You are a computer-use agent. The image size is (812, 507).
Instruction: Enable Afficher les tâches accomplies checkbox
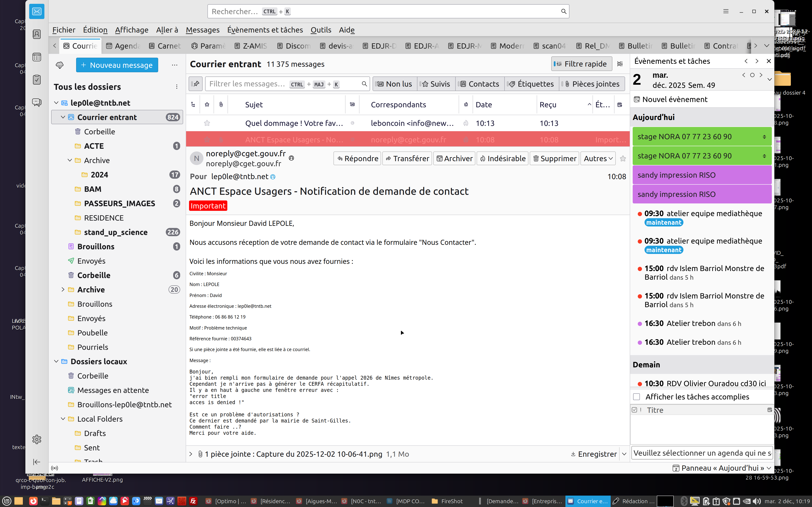pos(636,397)
